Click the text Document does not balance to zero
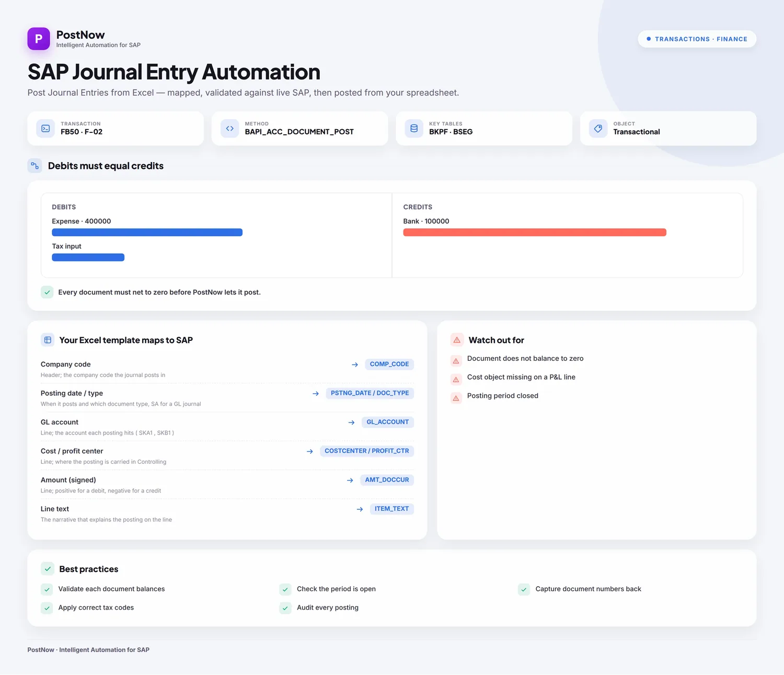Screen dimensions: 784x675 point(525,359)
